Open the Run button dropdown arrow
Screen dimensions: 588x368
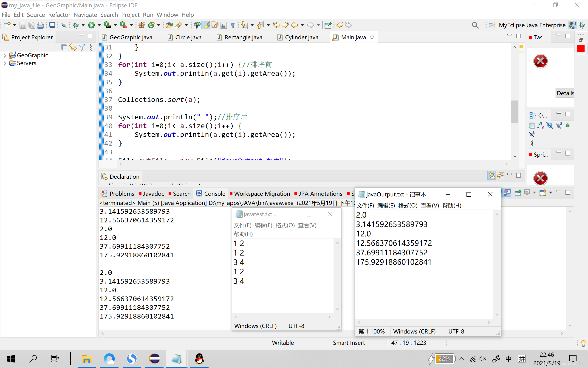click(99, 25)
